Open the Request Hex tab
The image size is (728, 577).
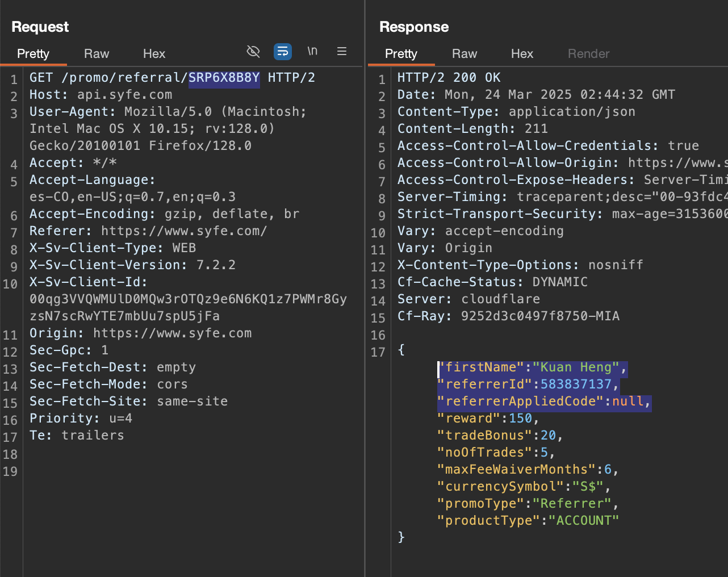coord(154,54)
